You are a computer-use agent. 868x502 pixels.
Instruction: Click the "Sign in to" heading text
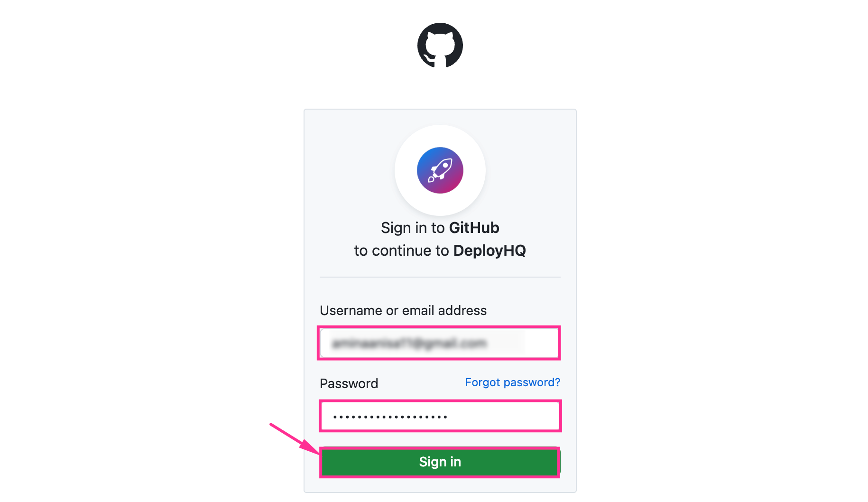413,228
